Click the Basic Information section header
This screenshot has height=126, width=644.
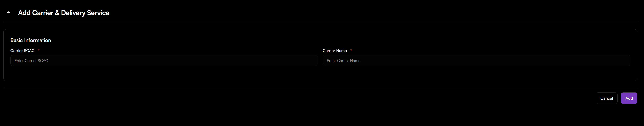[x=31, y=40]
